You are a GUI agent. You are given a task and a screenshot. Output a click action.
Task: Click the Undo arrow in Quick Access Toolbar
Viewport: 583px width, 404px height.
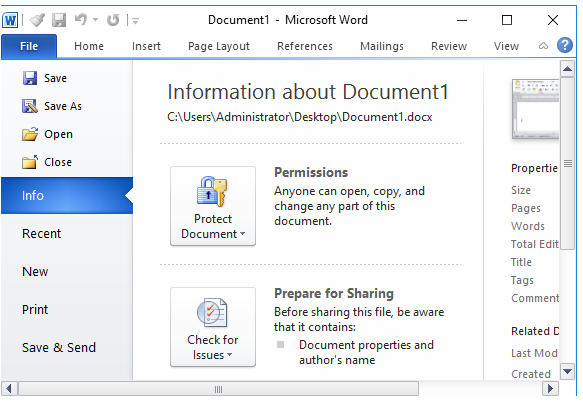(x=81, y=19)
